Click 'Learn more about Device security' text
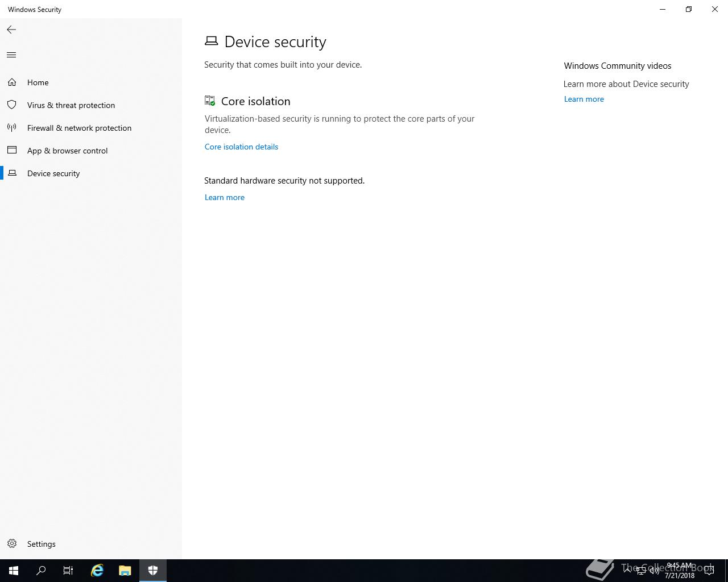 626,84
